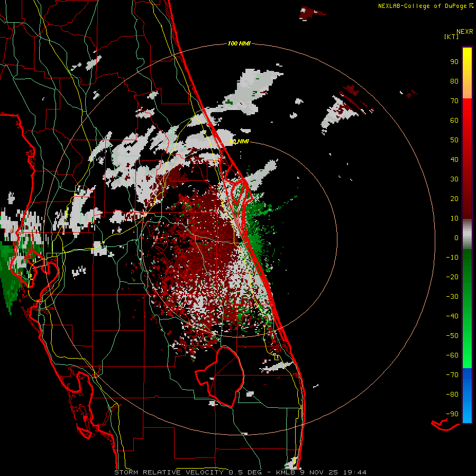
Task: Click the -60 knot scale label
Action: (452, 355)
